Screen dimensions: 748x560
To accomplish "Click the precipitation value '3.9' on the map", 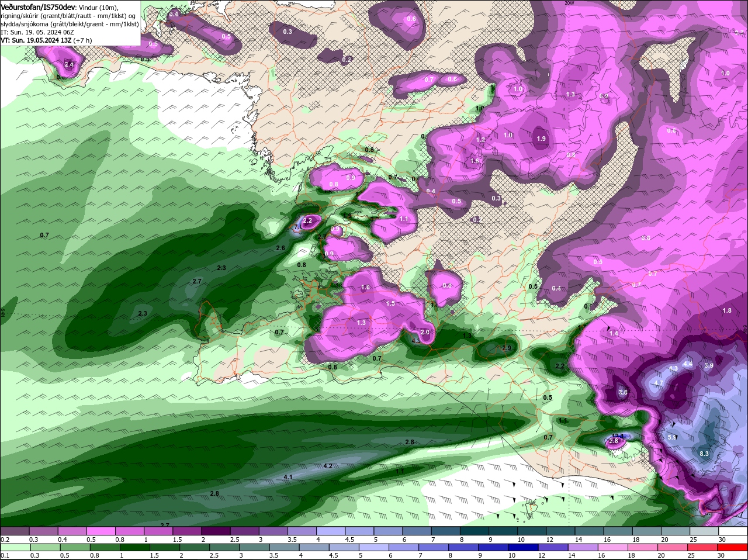I will (x=709, y=365).
